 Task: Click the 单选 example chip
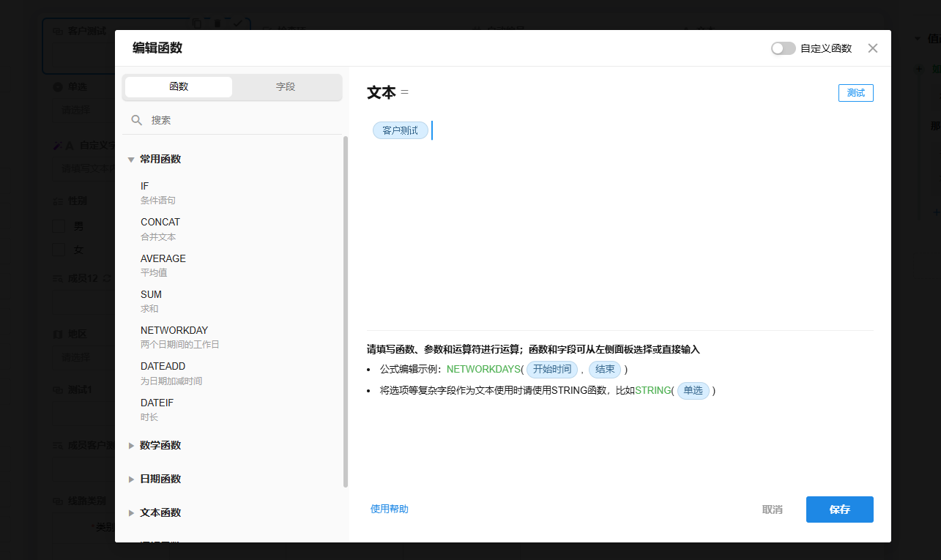(x=693, y=391)
